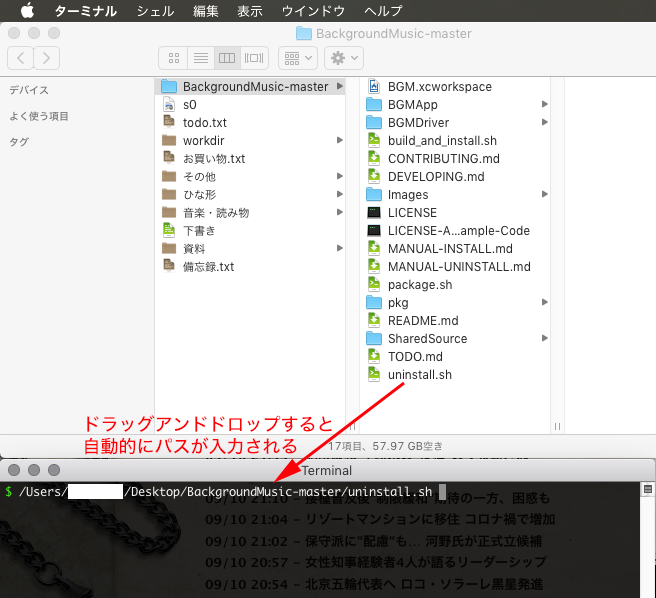Select the workdir folder icon
This screenshot has width=656, height=598.
click(169, 140)
